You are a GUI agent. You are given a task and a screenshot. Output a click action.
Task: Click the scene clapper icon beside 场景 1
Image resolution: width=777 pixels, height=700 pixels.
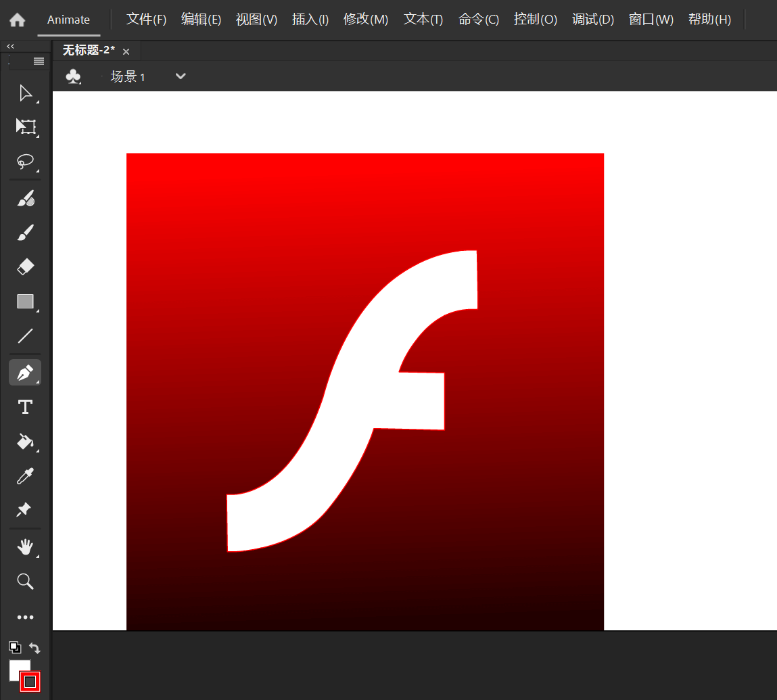73,76
